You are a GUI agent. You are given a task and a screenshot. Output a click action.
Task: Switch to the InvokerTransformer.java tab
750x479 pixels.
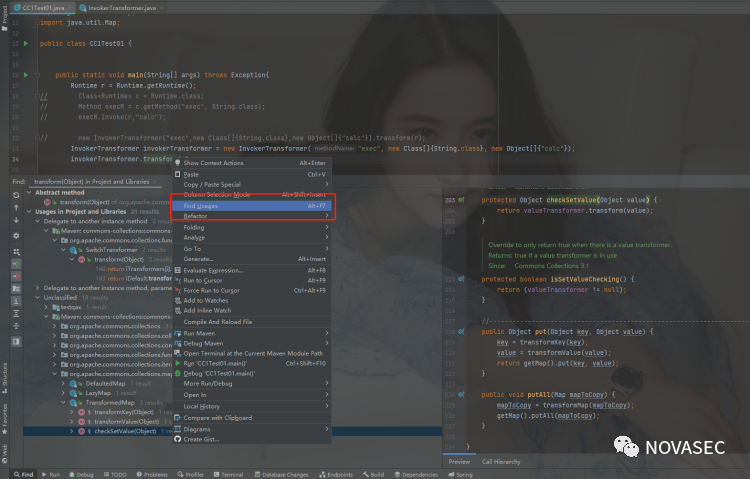point(121,6)
